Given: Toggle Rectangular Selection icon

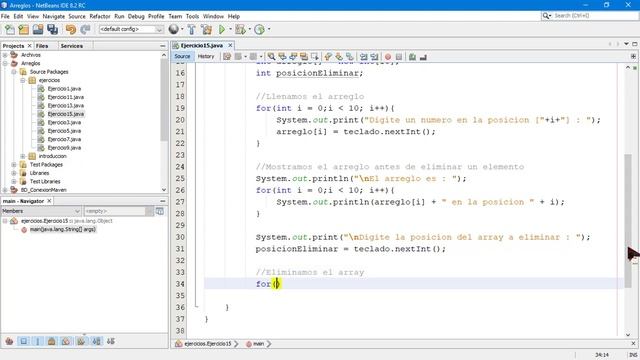Looking at the screenshot, I should [315, 57].
